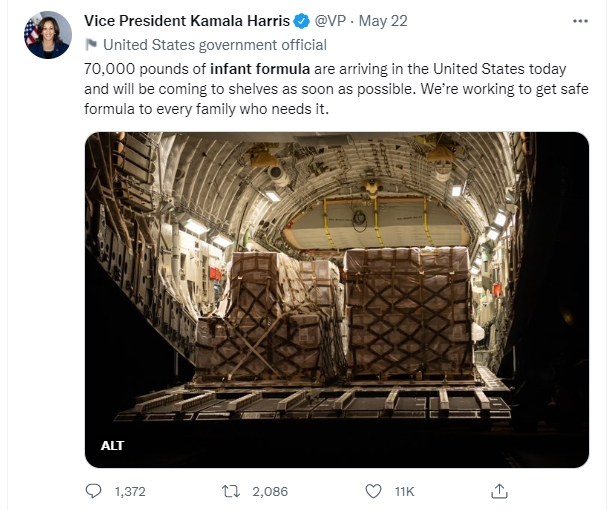Screen dimensions: 611x510
Task: Click the right cargo pallet in photo
Action: tap(409, 312)
